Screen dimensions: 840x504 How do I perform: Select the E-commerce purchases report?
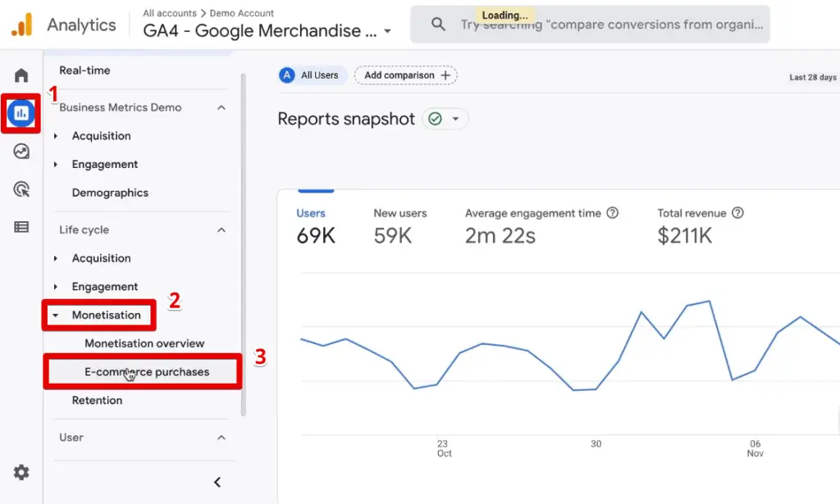coord(146,371)
